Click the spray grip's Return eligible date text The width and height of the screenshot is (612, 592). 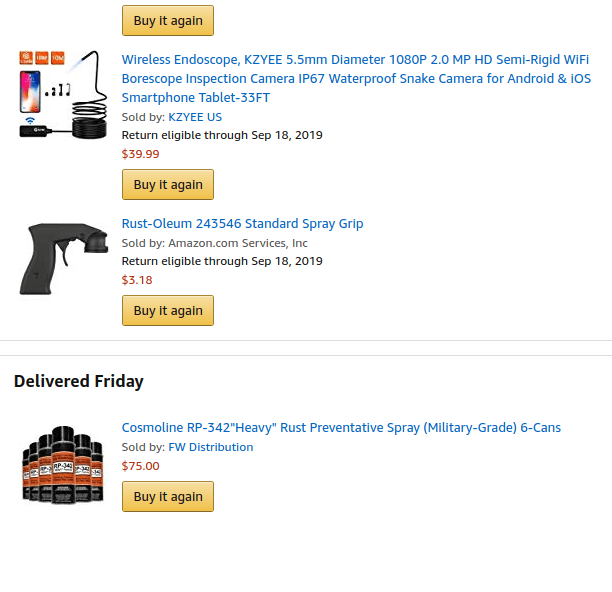coord(222,261)
